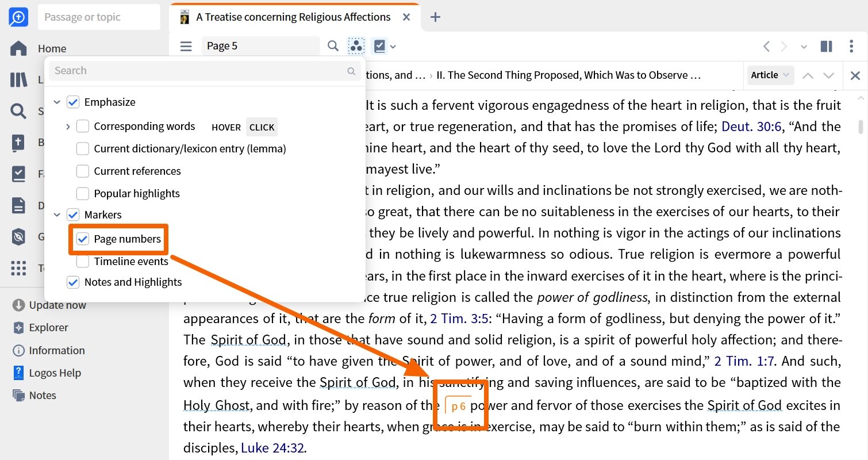The width and height of the screenshot is (868, 460).
Task: Select the Corresponding Words tool icon
Action: tap(356, 46)
